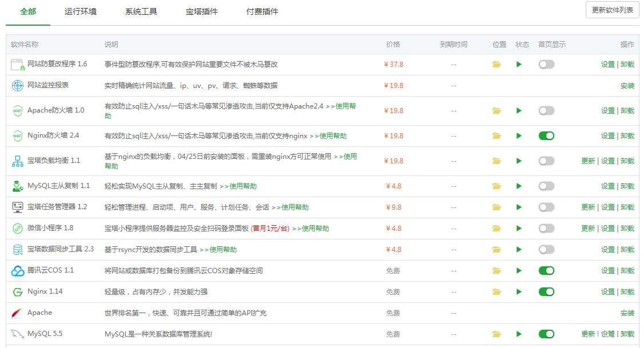This screenshot has height=348, width=644.
Task: Enable homepage display for 宝塔数据同步工具 2.3
Action: [x=546, y=250]
